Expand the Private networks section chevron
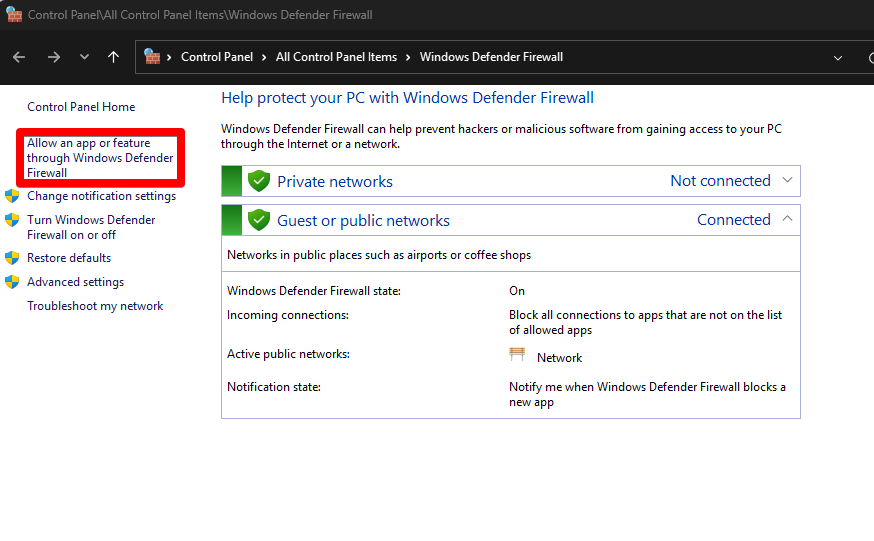The width and height of the screenshot is (874, 541). coord(787,181)
